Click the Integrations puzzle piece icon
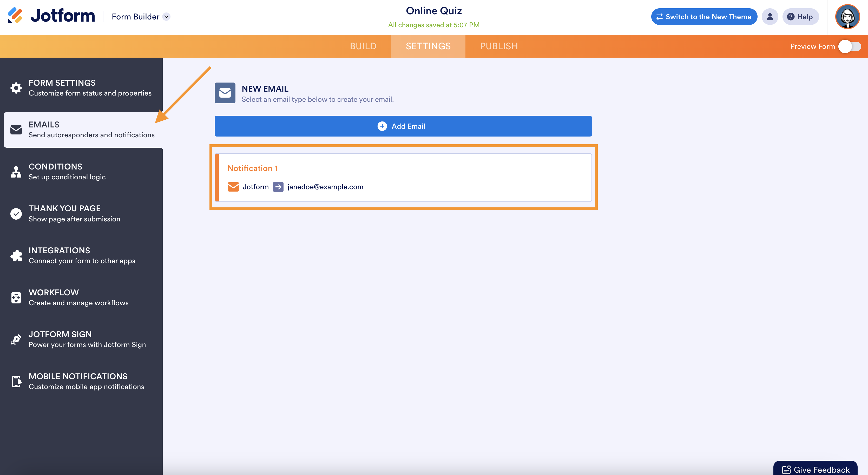Viewport: 868px width, 475px height. click(16, 255)
